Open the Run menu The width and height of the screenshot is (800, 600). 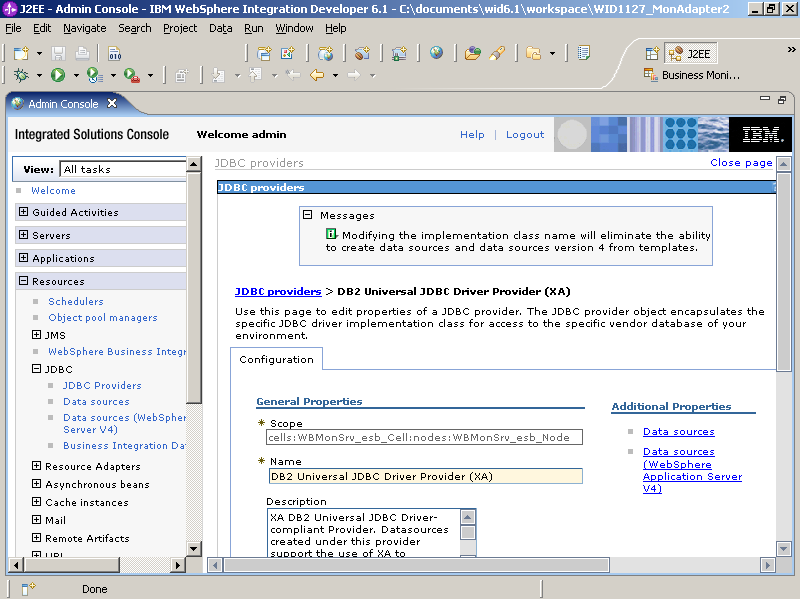pyautogui.click(x=254, y=29)
